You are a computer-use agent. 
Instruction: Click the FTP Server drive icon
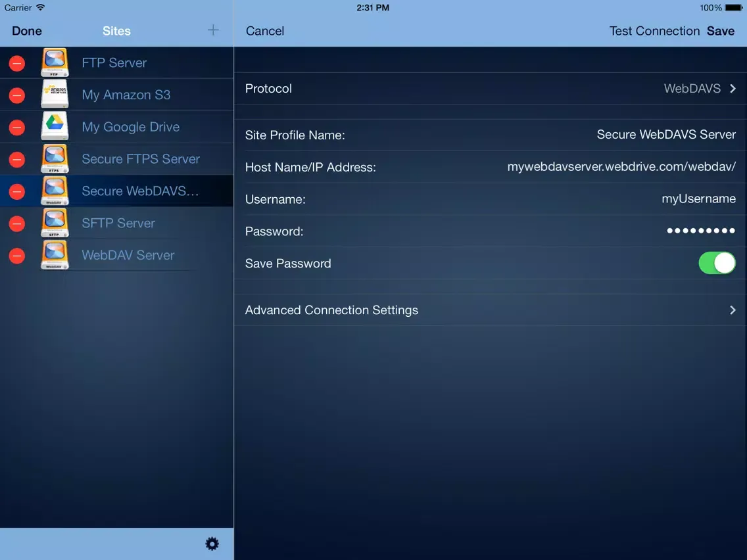(55, 62)
